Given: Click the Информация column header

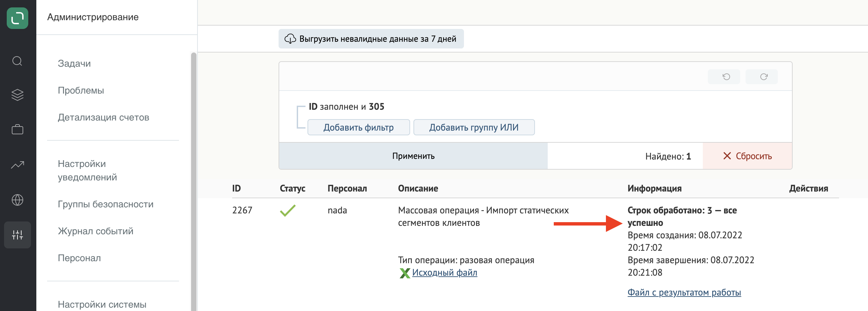Looking at the screenshot, I should click(x=654, y=188).
